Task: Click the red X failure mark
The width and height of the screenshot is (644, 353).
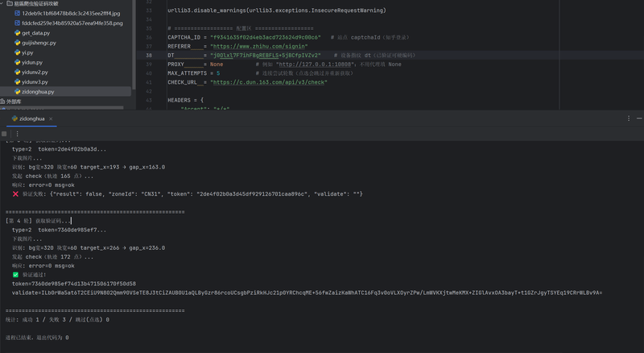Action: pyautogui.click(x=15, y=193)
